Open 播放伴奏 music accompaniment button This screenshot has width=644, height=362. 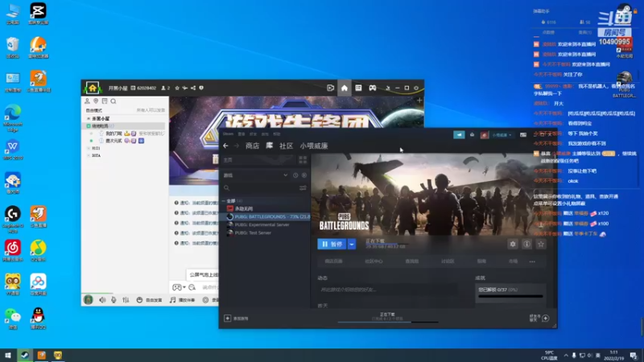(183, 300)
